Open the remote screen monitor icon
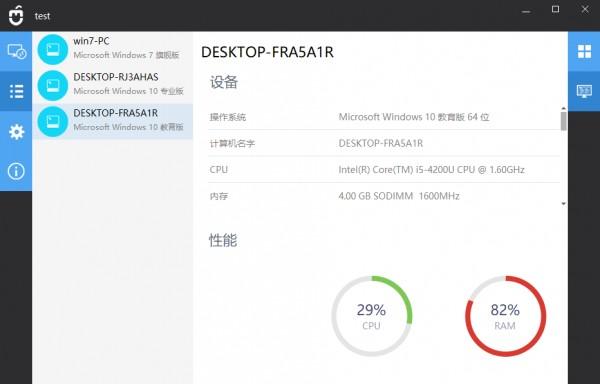The width and height of the screenshot is (600, 384). [x=584, y=91]
